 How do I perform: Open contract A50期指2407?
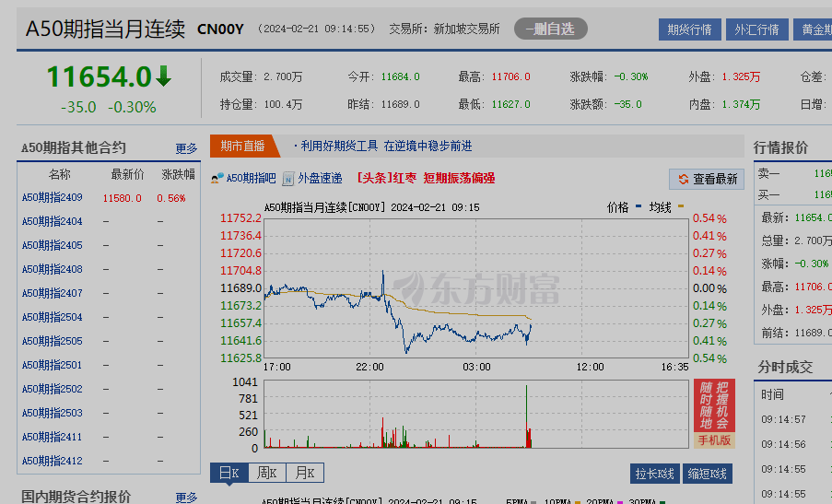point(52,293)
